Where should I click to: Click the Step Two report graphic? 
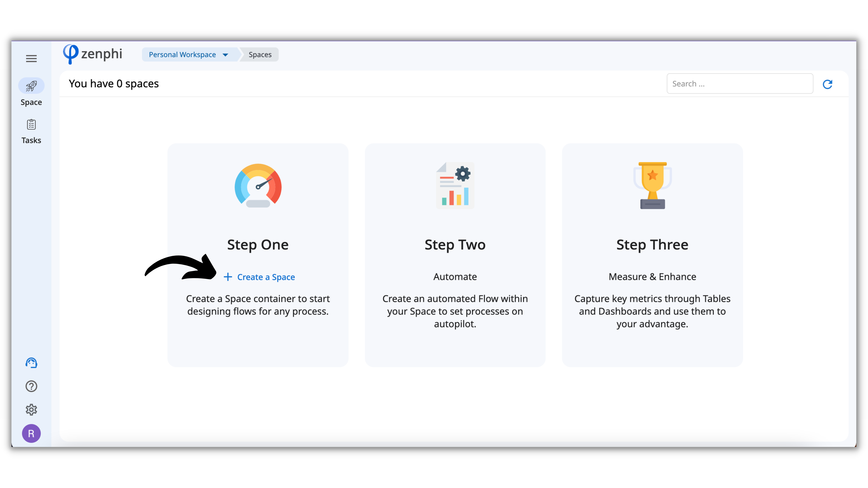pyautogui.click(x=455, y=186)
